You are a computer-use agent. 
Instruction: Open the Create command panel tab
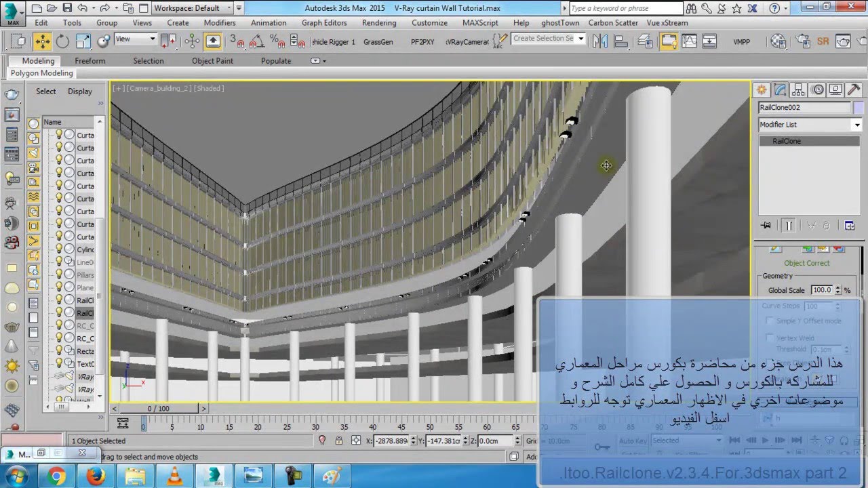[762, 89]
